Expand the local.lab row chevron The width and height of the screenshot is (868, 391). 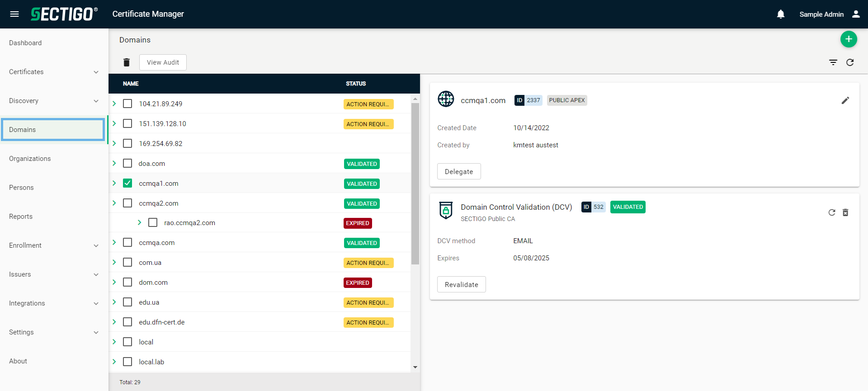point(114,362)
